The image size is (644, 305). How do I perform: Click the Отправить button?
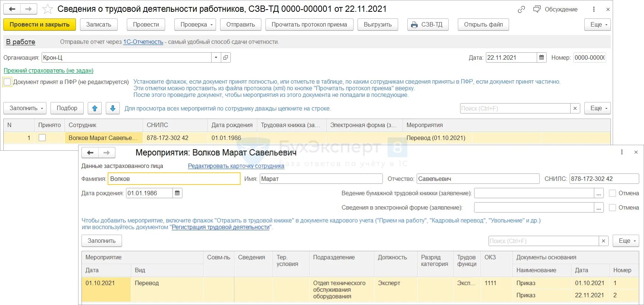pos(241,24)
